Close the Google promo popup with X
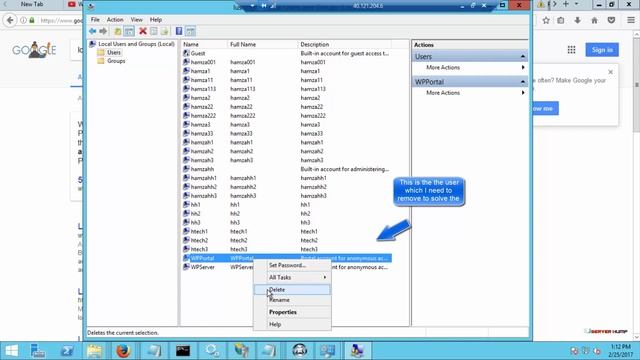 click(611, 72)
